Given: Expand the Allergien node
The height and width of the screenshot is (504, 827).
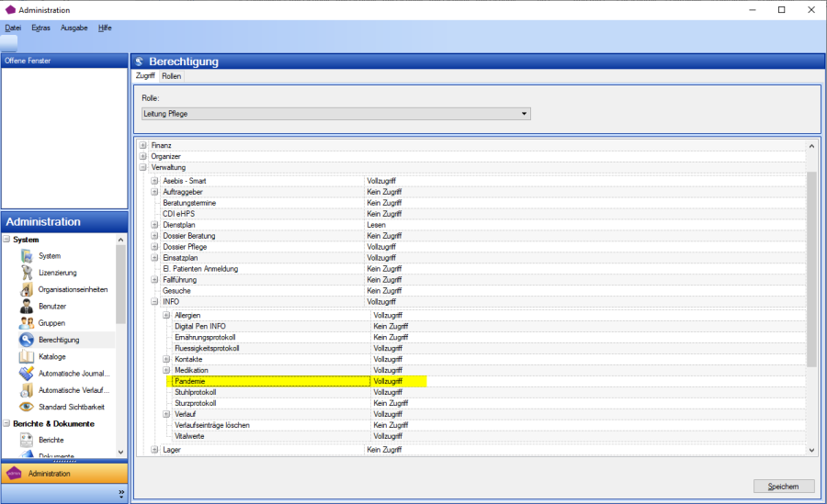Looking at the screenshot, I should pos(166,315).
